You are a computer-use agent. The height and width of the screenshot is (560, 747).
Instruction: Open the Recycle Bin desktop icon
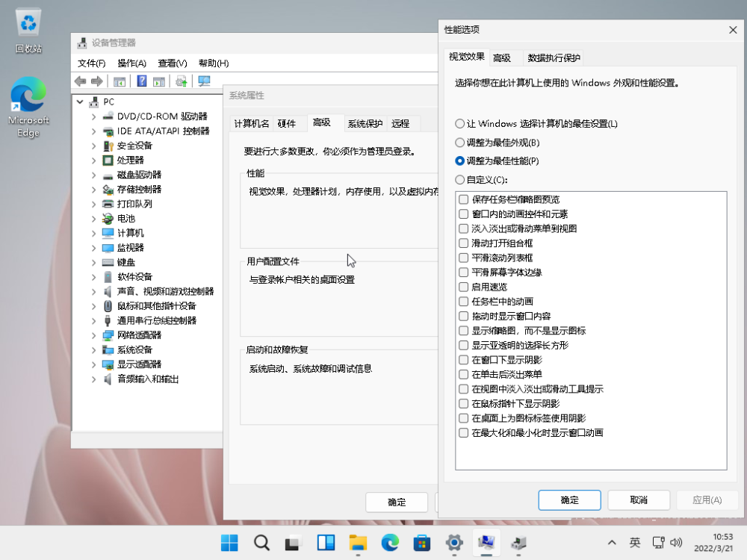(x=28, y=31)
